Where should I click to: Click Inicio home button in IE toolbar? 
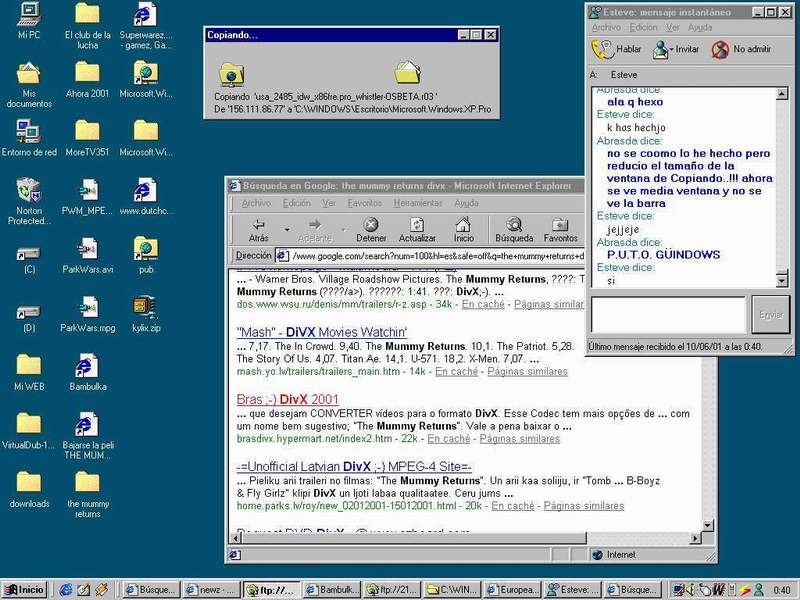coord(463,230)
